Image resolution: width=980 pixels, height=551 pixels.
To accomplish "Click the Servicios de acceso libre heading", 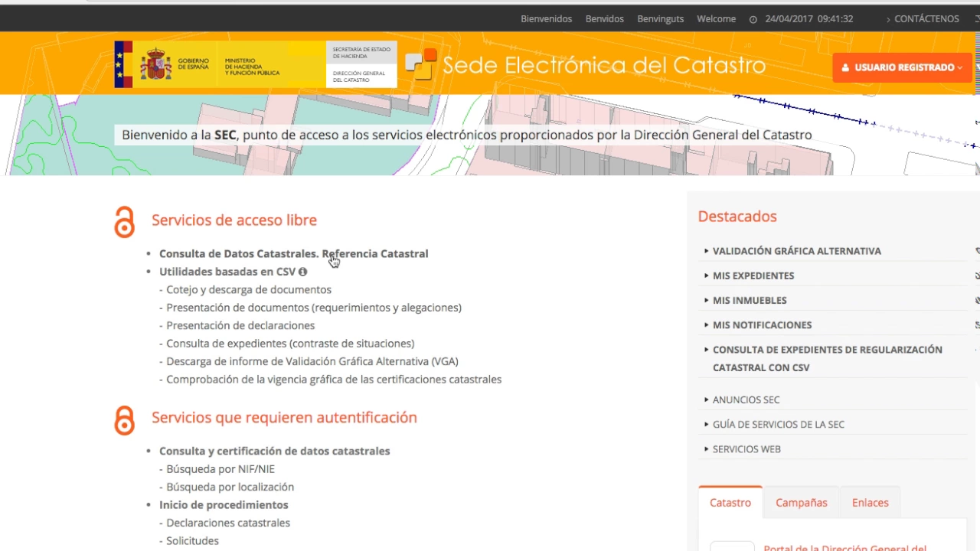I will click(x=234, y=220).
